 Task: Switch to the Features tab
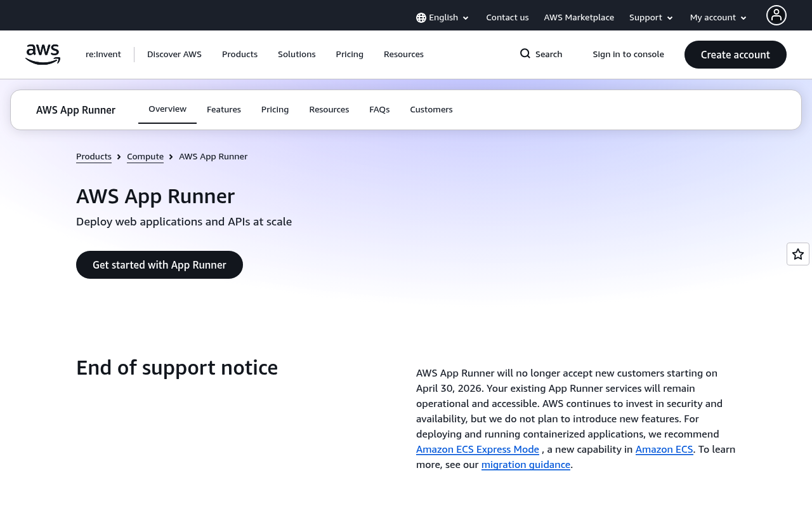(224, 109)
